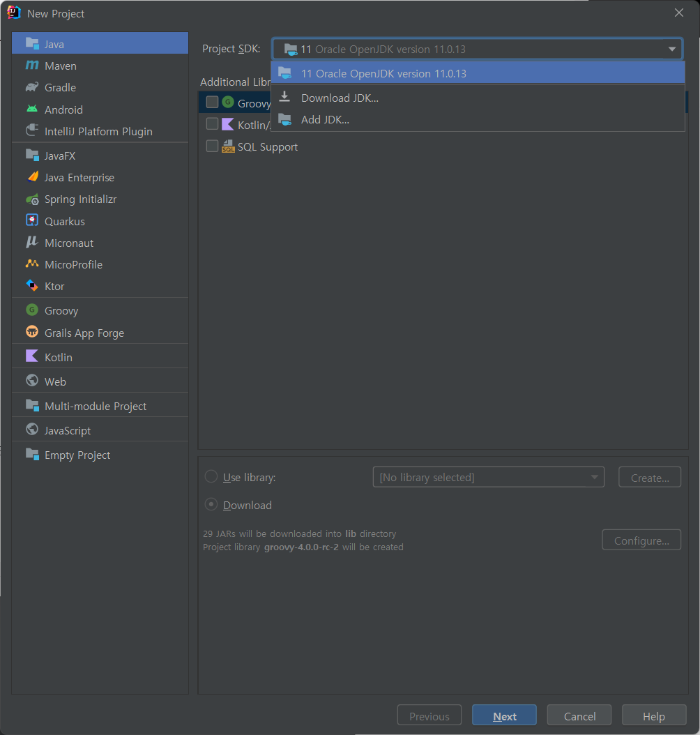
Task: Click the MicroProfile icon
Action: coord(32,264)
